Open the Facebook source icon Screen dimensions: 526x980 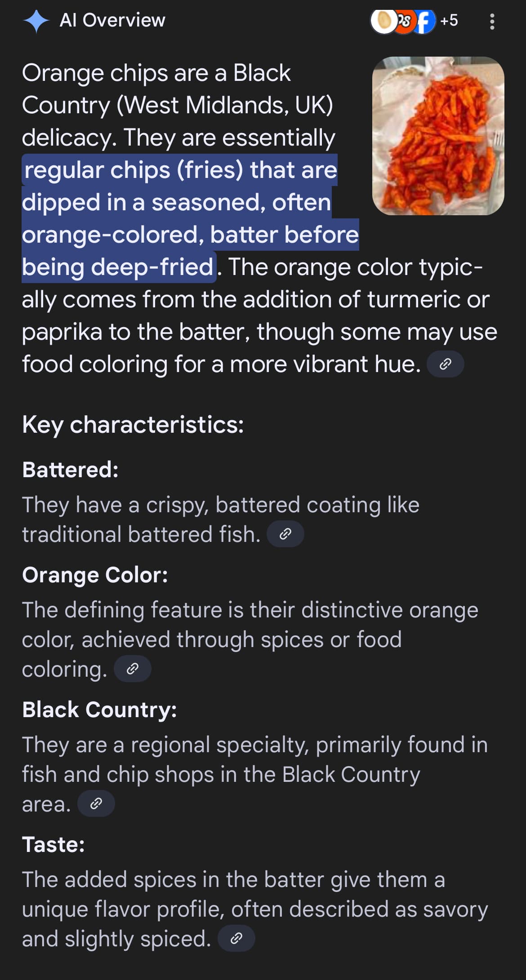[424, 21]
